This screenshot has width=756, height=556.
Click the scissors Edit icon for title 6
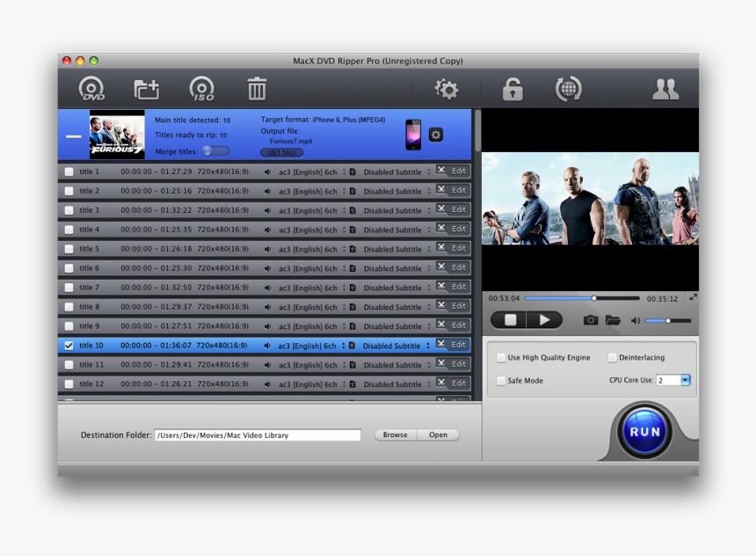pos(441,267)
